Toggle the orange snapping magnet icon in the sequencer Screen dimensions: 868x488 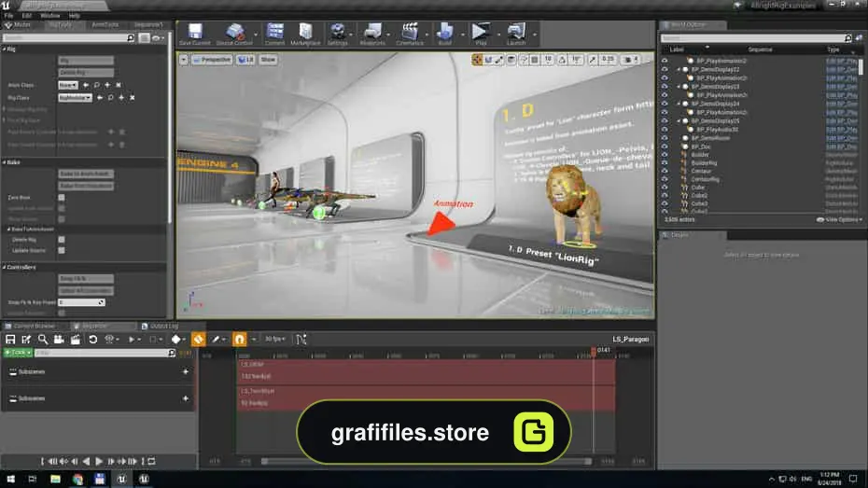[239, 339]
